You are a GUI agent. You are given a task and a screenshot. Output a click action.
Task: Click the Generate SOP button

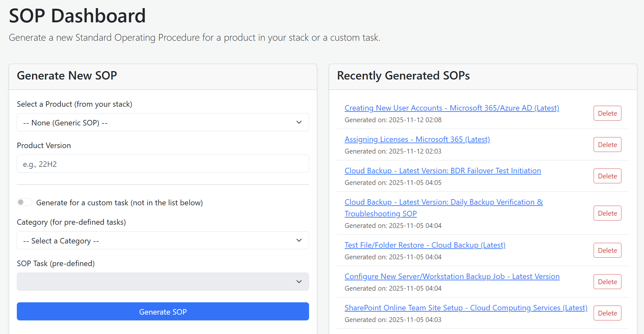pyautogui.click(x=163, y=311)
